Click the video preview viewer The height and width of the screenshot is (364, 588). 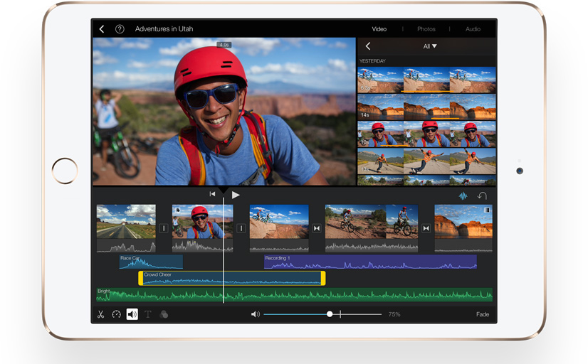coord(224,111)
